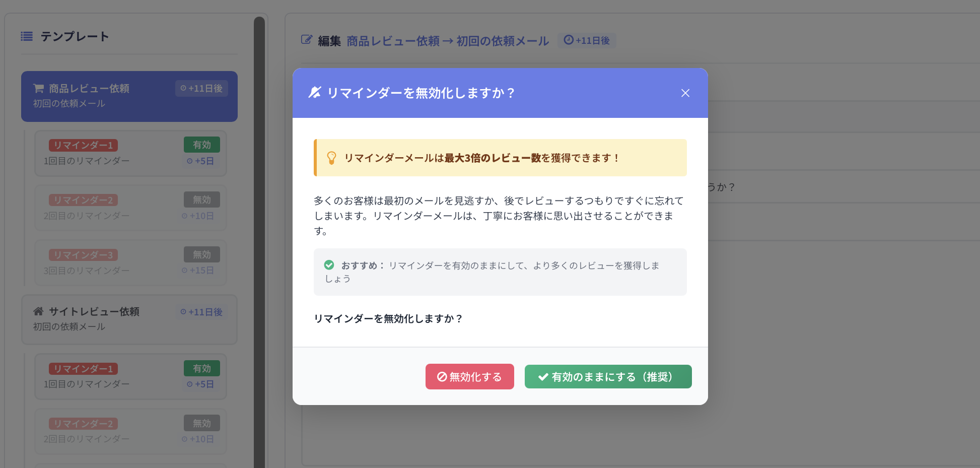
Task: Select the 商品レビュー依頼 template
Action: [x=129, y=96]
